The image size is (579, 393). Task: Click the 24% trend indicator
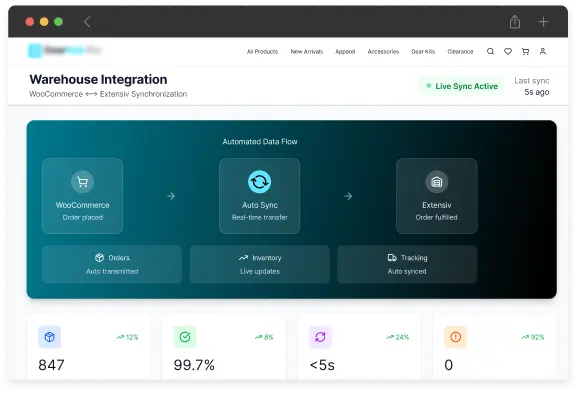pyautogui.click(x=398, y=337)
